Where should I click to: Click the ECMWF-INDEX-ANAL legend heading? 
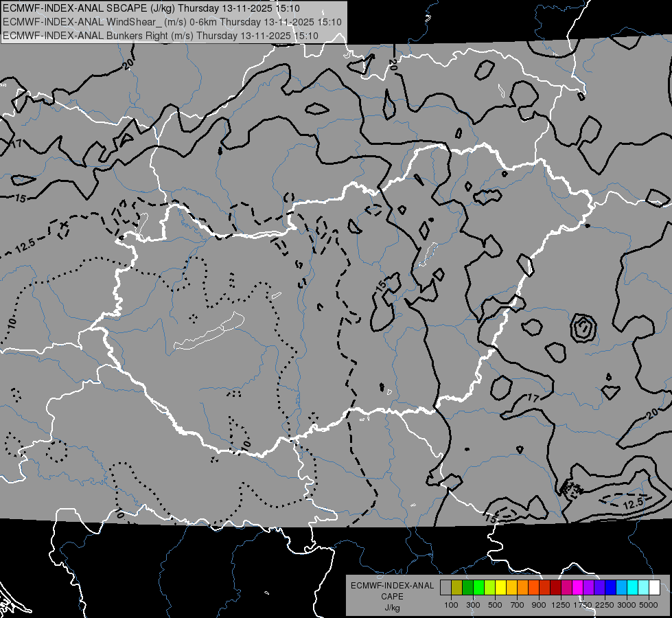pyautogui.click(x=392, y=586)
